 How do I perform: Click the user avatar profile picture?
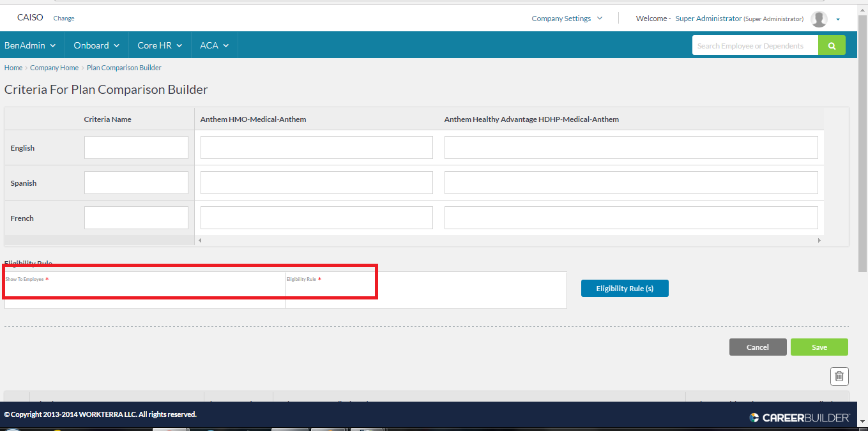(x=818, y=19)
